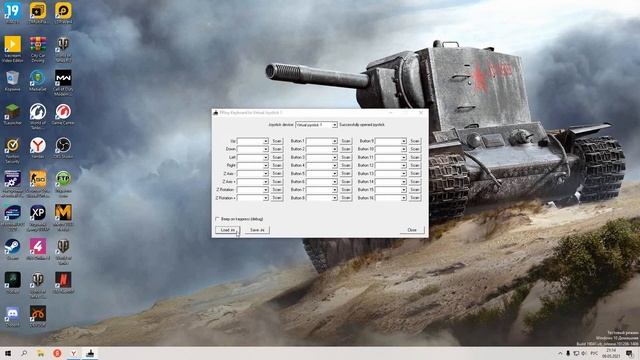Open the taskbar search icon
The image size is (640, 360).
(24, 353)
